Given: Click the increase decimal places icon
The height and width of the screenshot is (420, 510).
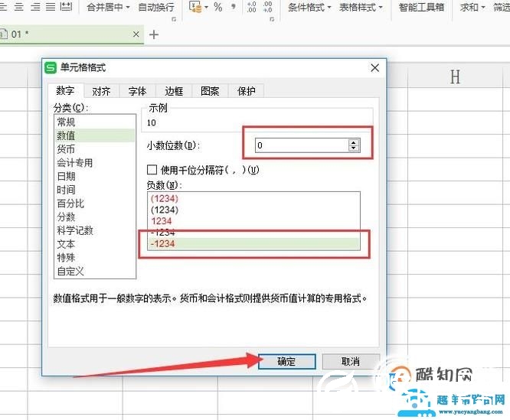Looking at the screenshot, I should [251, 7].
